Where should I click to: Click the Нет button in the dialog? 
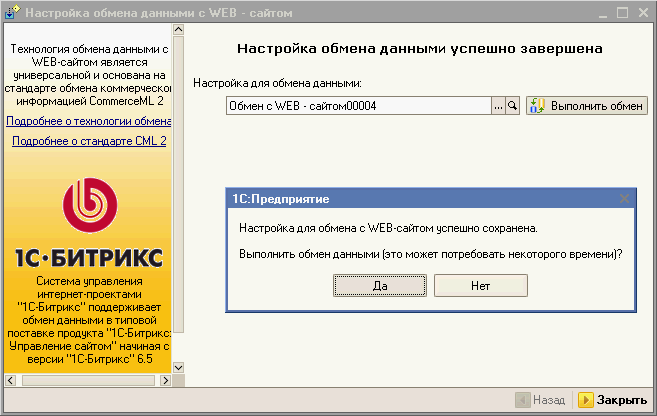coord(481,286)
